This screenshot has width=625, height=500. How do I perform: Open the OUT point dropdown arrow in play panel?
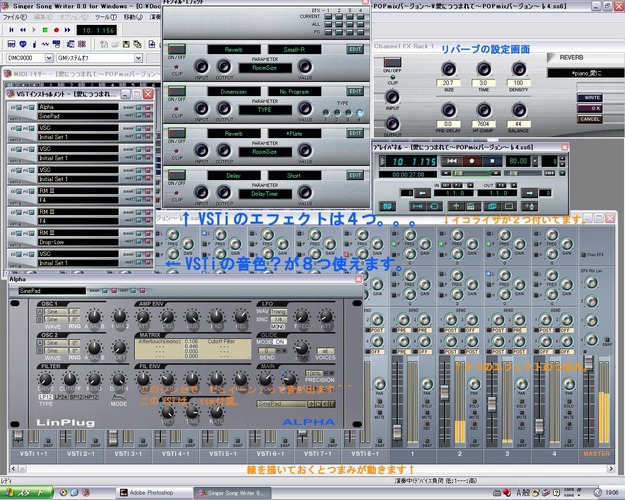[513, 185]
